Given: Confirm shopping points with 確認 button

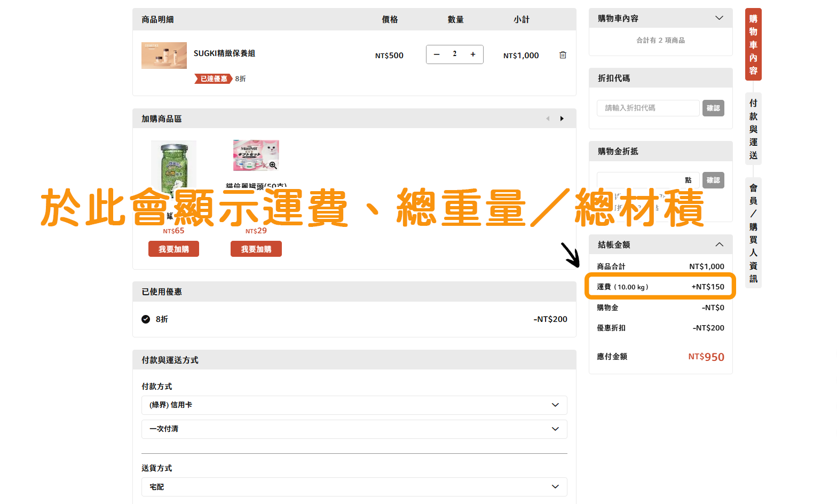Looking at the screenshot, I should pyautogui.click(x=713, y=180).
